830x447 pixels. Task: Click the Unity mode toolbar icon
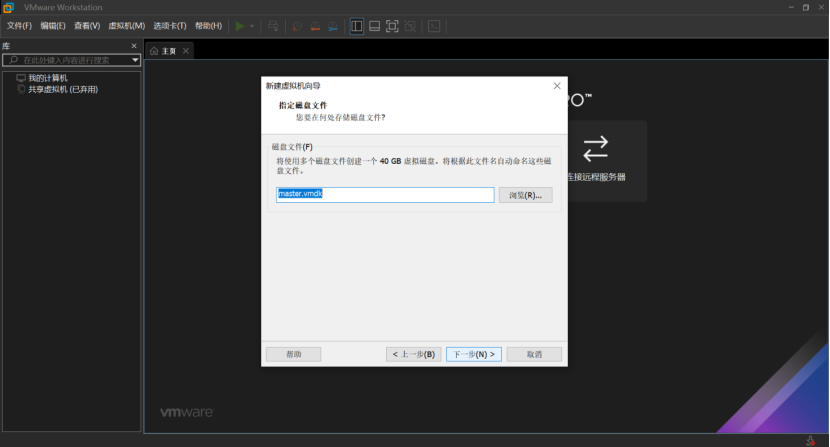(x=410, y=26)
